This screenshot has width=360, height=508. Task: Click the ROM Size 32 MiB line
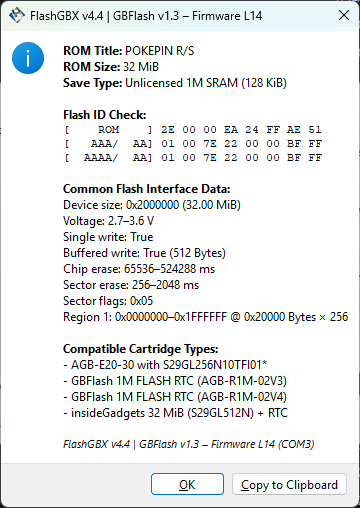111,67
